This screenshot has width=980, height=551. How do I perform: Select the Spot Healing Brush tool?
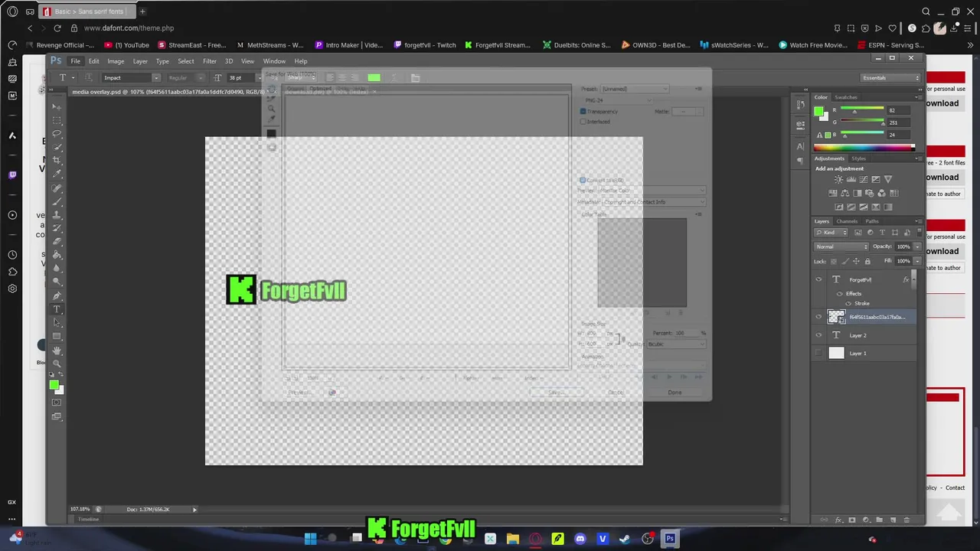(57, 188)
